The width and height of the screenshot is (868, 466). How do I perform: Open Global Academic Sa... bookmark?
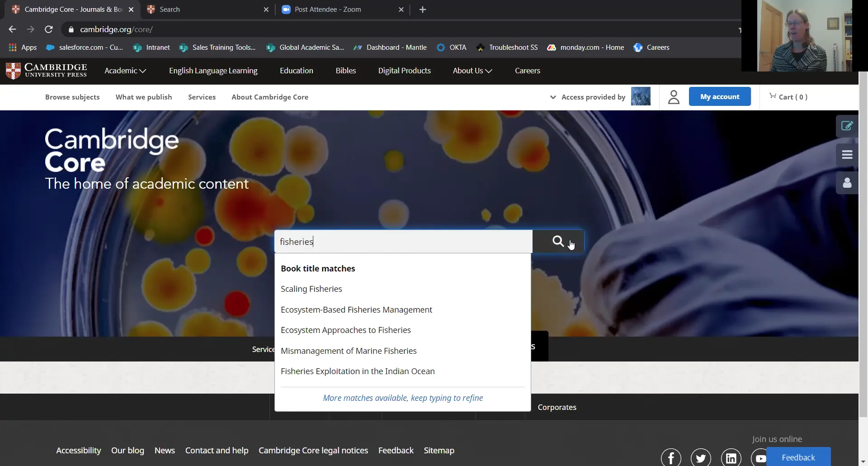[305, 48]
